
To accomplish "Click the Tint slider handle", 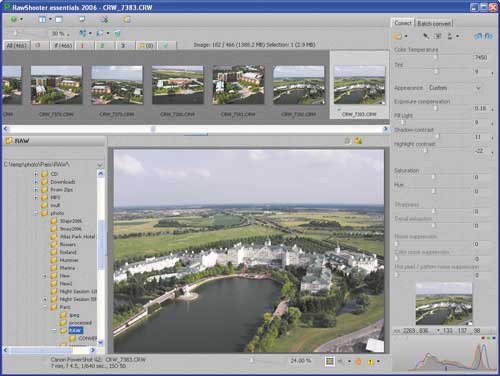I will coord(436,71).
